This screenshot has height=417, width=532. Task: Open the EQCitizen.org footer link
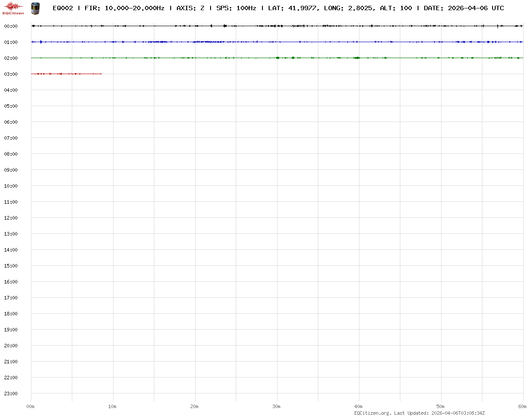click(372, 413)
